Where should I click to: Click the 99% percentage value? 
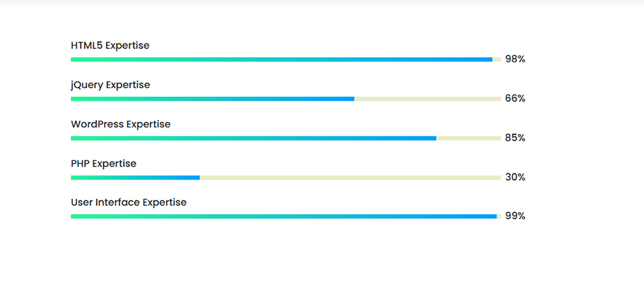tap(515, 216)
